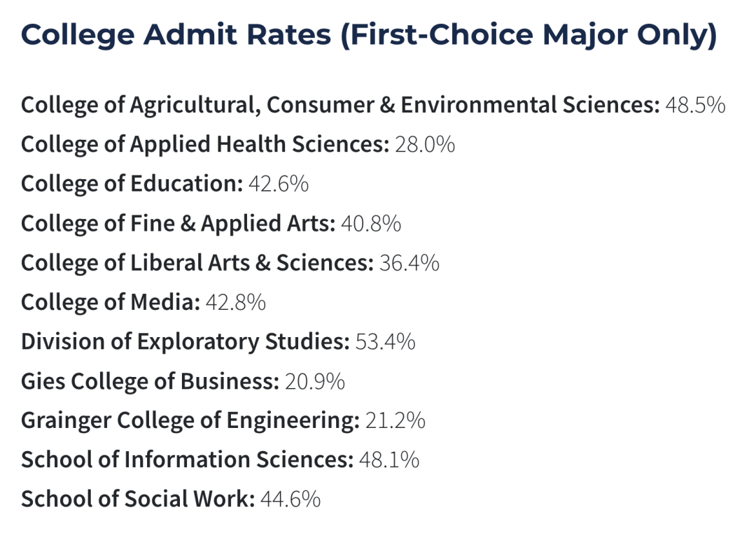
Task: Select the 20.9% admit rate value
Action: coord(315,381)
